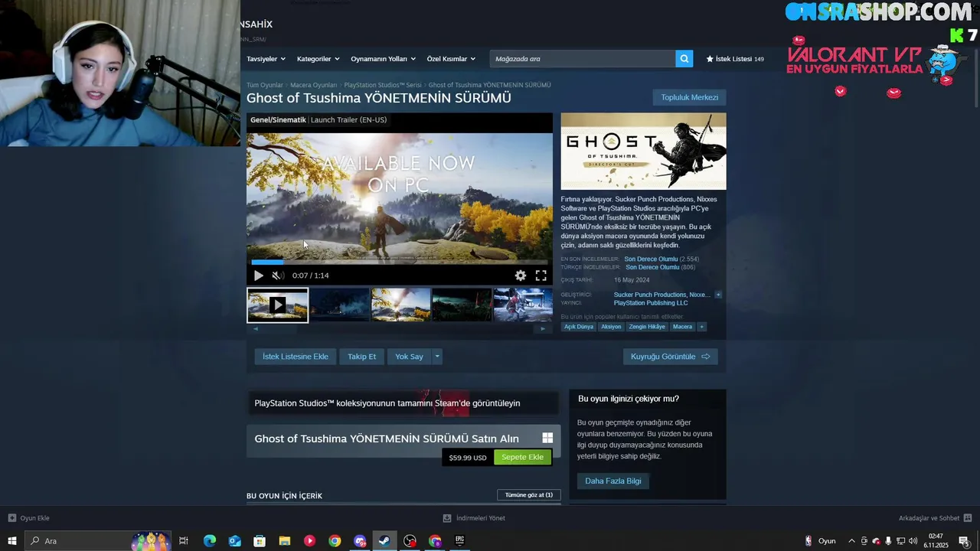The width and height of the screenshot is (980, 551).
Task: Open Turkish reviews Son Derece Olumlu (806)
Action: [x=660, y=267]
